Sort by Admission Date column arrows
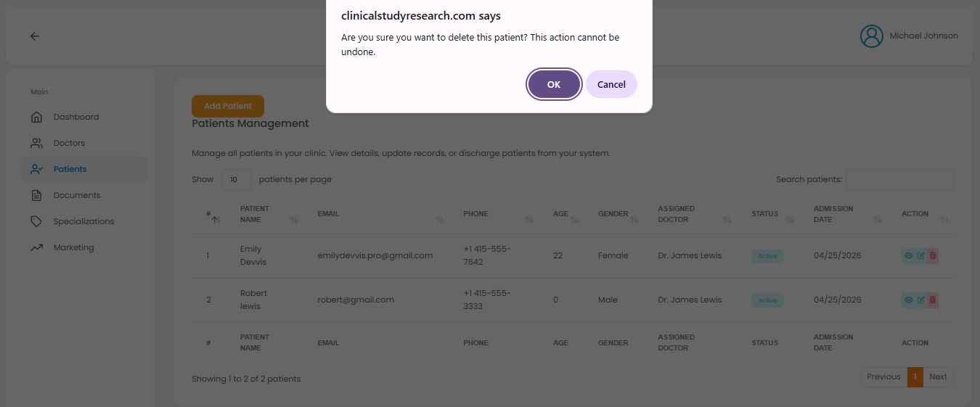 pyautogui.click(x=878, y=219)
